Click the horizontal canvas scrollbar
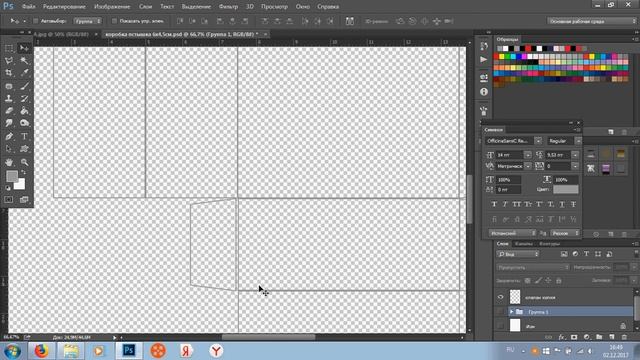Viewport: 640px width, 360px height. (268, 337)
